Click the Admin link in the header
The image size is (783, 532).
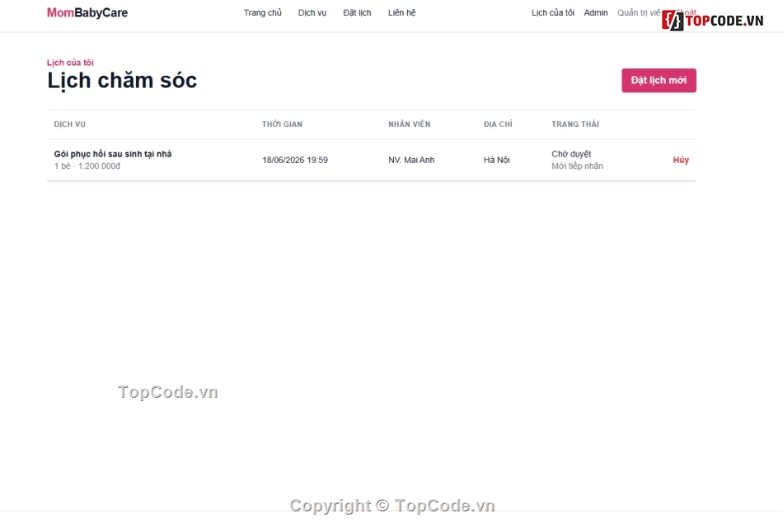pyautogui.click(x=596, y=12)
